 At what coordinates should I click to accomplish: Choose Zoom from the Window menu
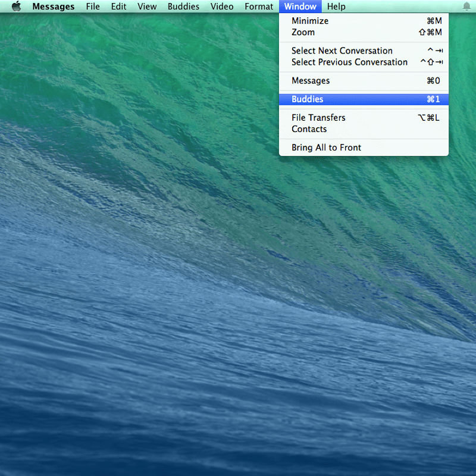tap(364, 32)
